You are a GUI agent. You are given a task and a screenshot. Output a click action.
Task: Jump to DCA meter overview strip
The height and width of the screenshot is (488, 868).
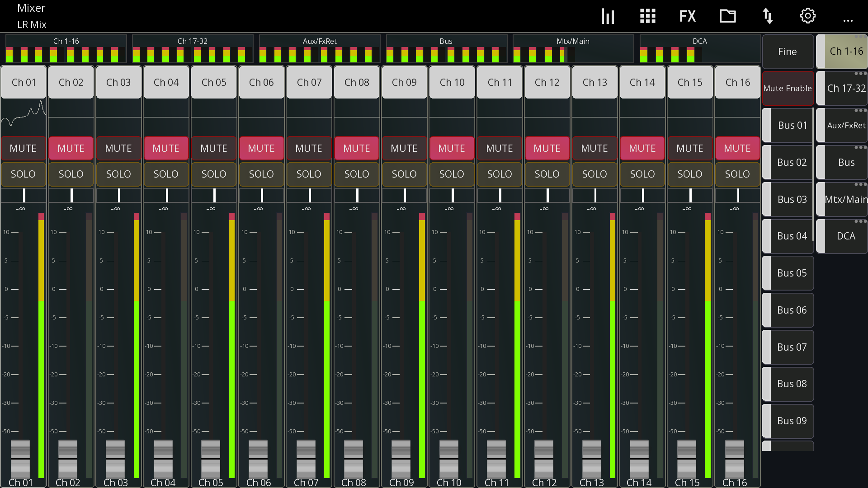700,49
